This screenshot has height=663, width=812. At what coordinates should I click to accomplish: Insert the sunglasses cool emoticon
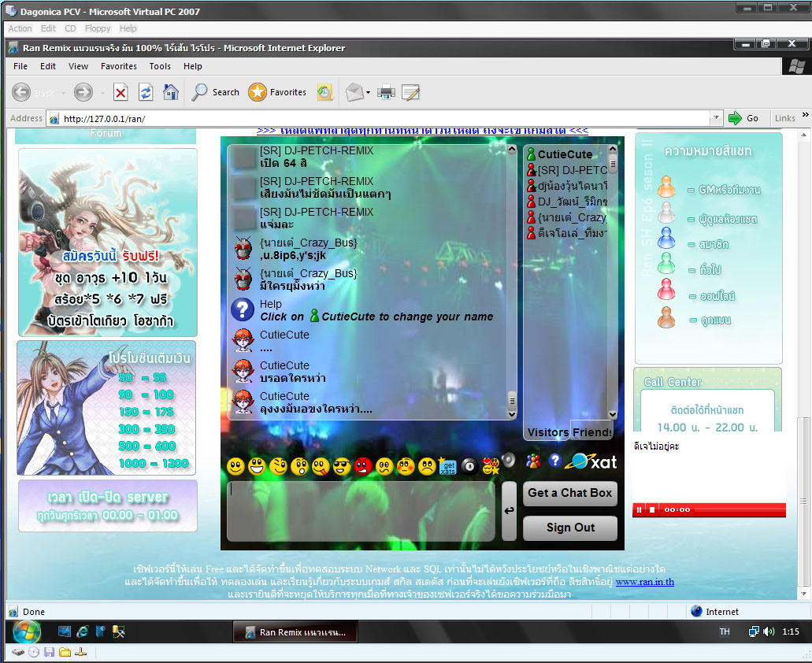342,466
